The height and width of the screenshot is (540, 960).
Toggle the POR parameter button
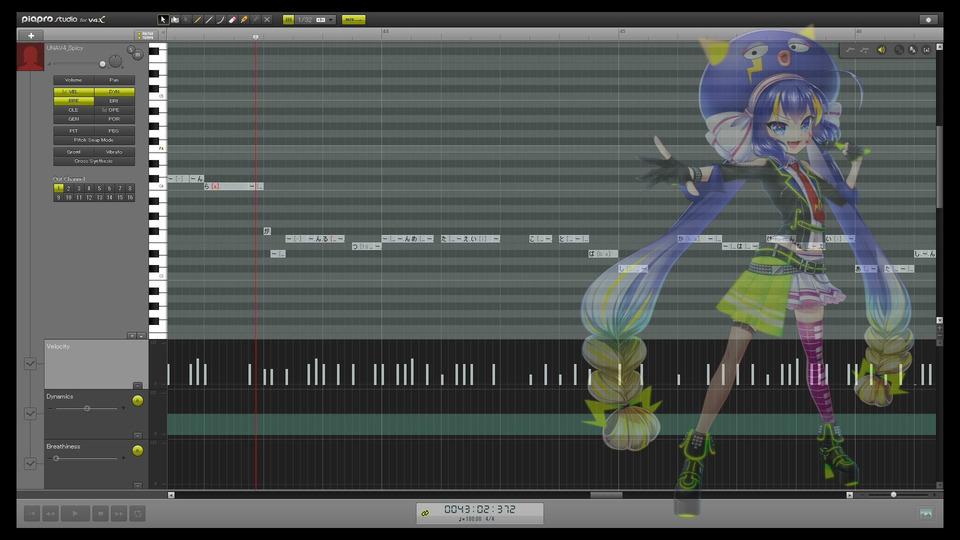click(x=114, y=119)
